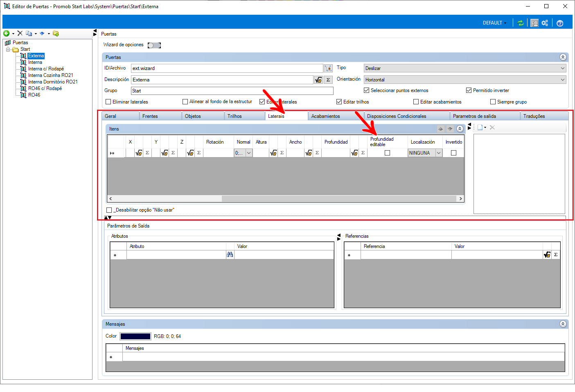Click the formula icon in Referencias row

(x=547, y=255)
